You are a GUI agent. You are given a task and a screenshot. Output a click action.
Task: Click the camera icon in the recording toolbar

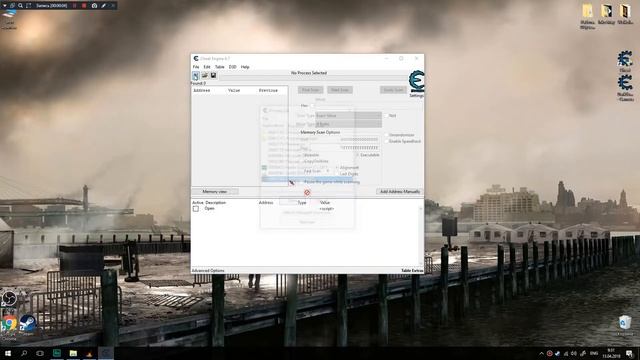coord(94,6)
